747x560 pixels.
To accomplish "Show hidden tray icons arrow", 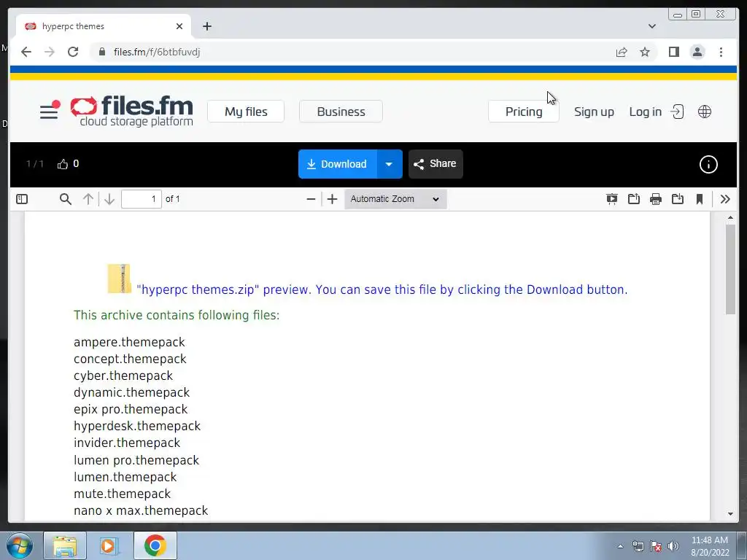I will click(620, 546).
